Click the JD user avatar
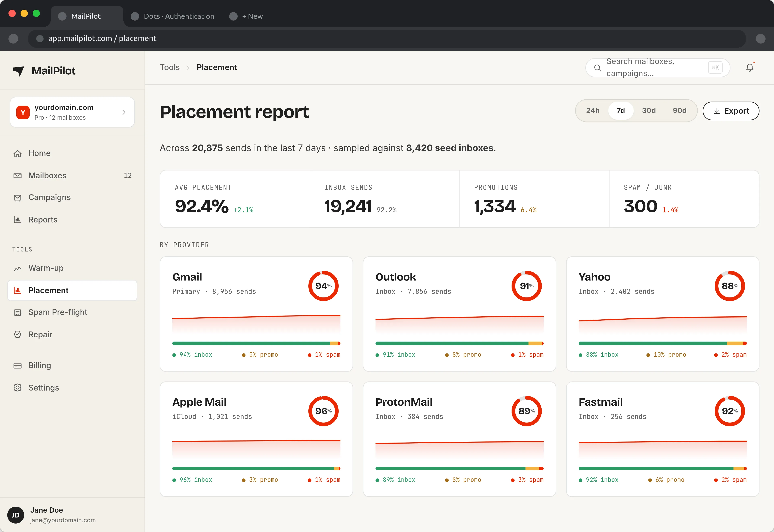The height and width of the screenshot is (532, 774). click(x=16, y=515)
